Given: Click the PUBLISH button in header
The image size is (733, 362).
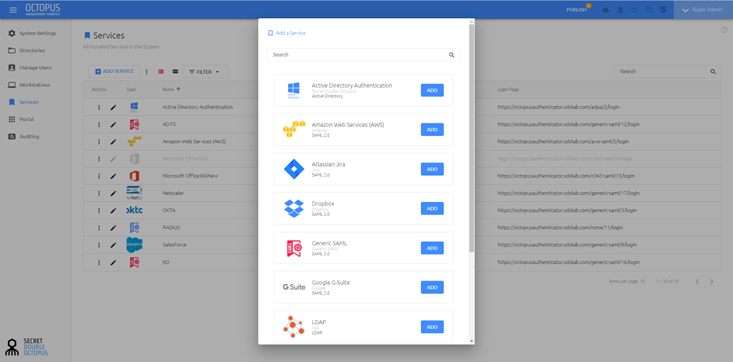Looking at the screenshot, I should pyautogui.click(x=576, y=10).
